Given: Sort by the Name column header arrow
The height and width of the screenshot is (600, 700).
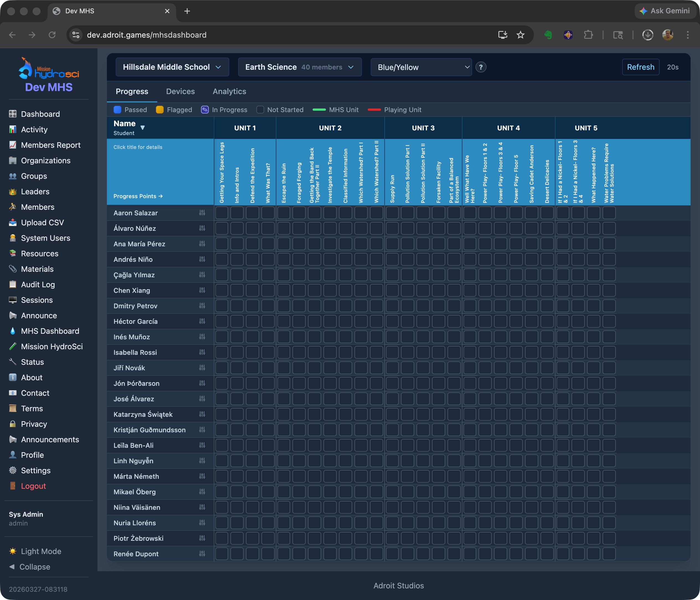Looking at the screenshot, I should click(143, 128).
